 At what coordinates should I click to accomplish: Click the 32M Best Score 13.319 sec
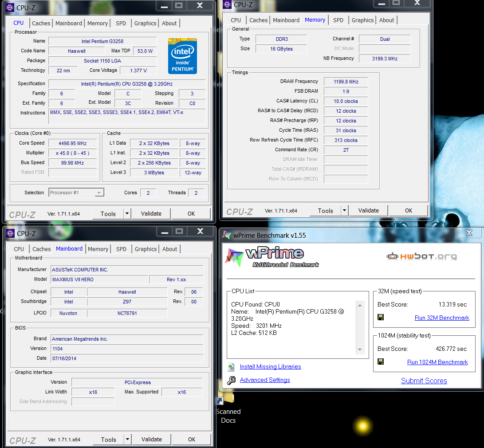[453, 305]
